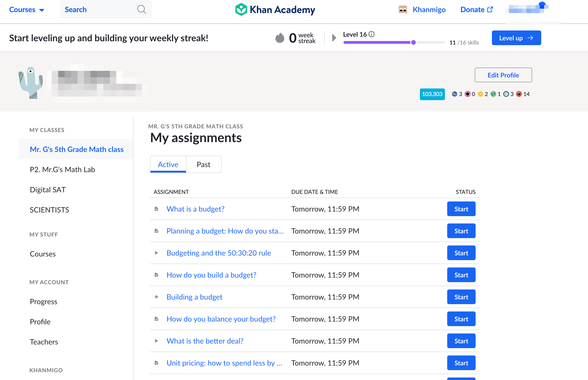Click the video icon beside Budgeting and the 50:30:20 rule
Viewport: 588px width, 380px height.
[156, 253]
